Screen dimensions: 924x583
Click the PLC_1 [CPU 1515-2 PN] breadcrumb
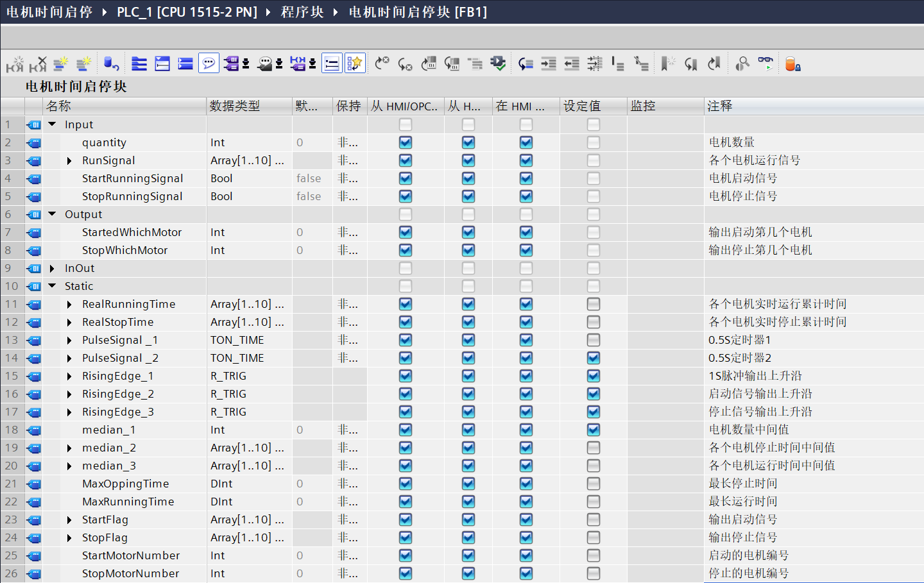[x=187, y=12]
